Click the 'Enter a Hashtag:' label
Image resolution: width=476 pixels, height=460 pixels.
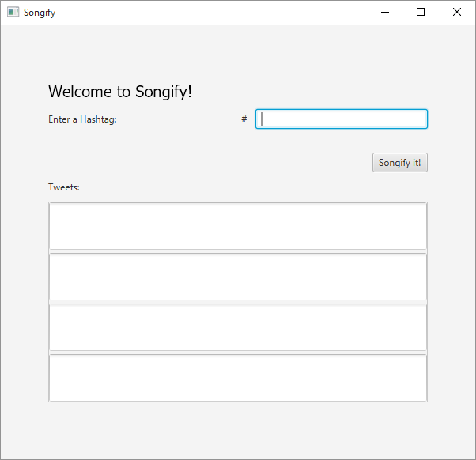point(82,119)
